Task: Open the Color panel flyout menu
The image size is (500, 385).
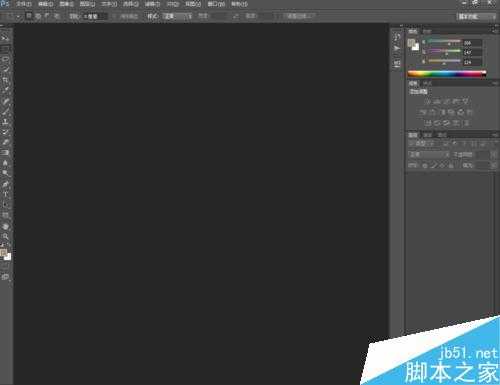Action: point(494,31)
